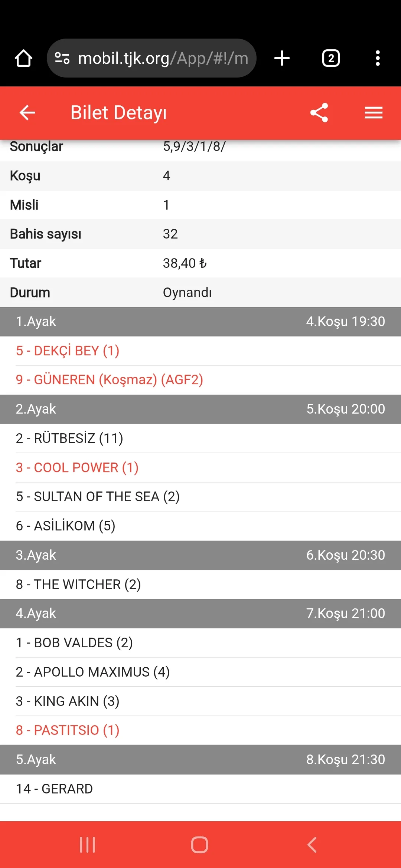This screenshot has height=868, width=401.
Task: Tap the THE WITCHER entry
Action: [78, 584]
